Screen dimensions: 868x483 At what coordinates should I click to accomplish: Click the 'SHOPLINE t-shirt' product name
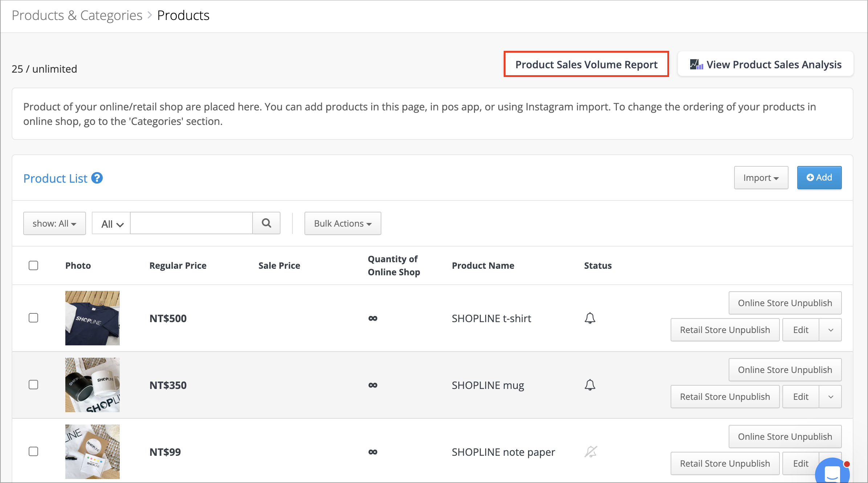pos(491,318)
